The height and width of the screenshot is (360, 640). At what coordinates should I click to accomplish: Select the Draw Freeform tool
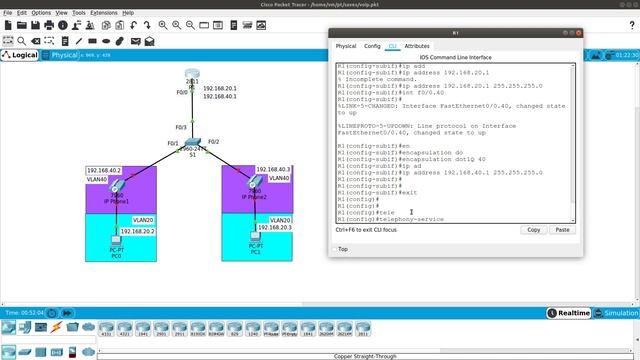coord(120,41)
